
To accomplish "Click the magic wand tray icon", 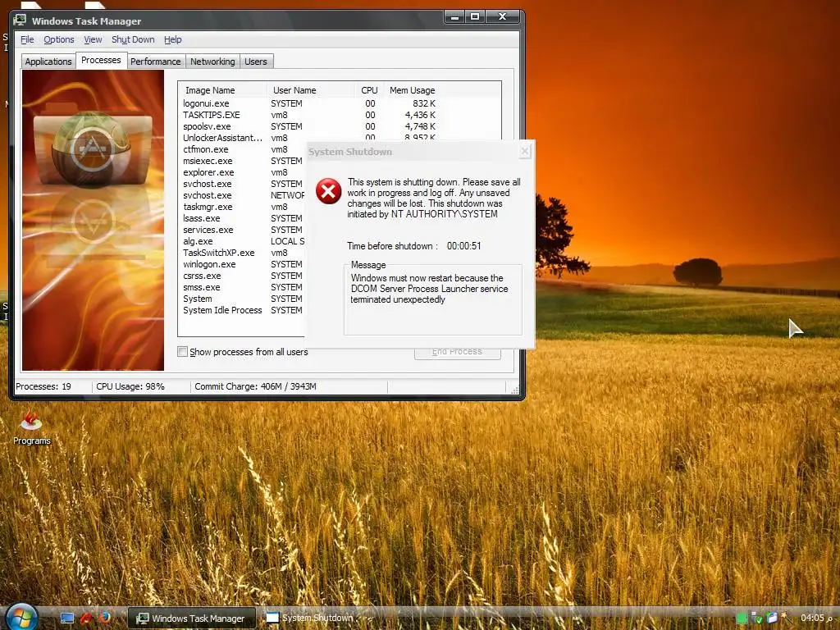I will pos(787,618).
